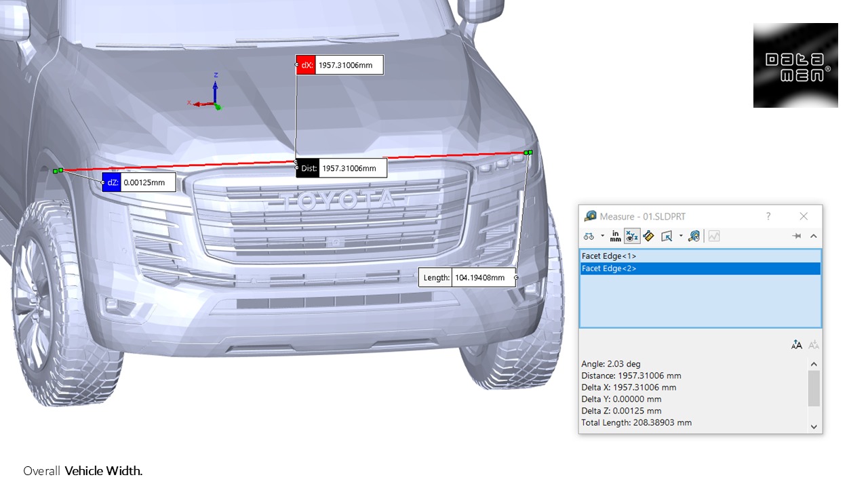Click the Delta Y: 0.00000 mm result
The image size is (868, 488).
(x=621, y=399)
